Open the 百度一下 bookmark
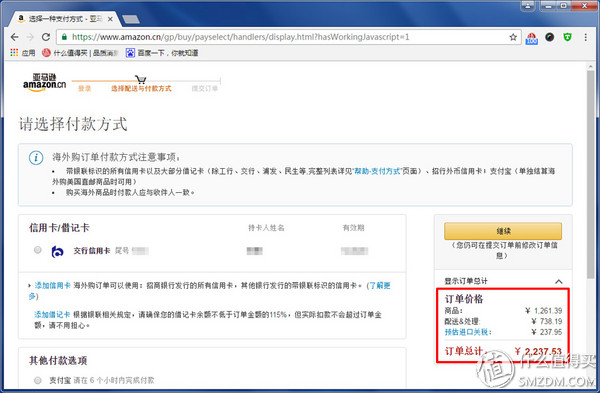The width and height of the screenshot is (600, 393). [162, 53]
